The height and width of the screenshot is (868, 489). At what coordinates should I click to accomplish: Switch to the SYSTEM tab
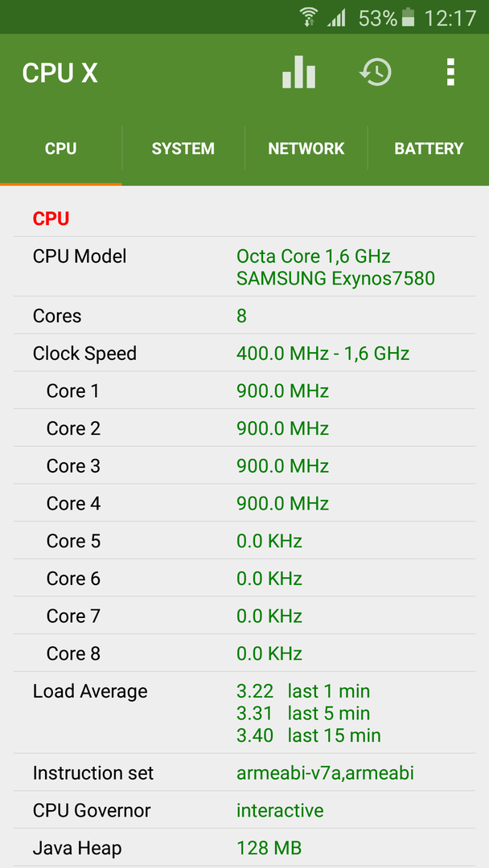(x=183, y=149)
